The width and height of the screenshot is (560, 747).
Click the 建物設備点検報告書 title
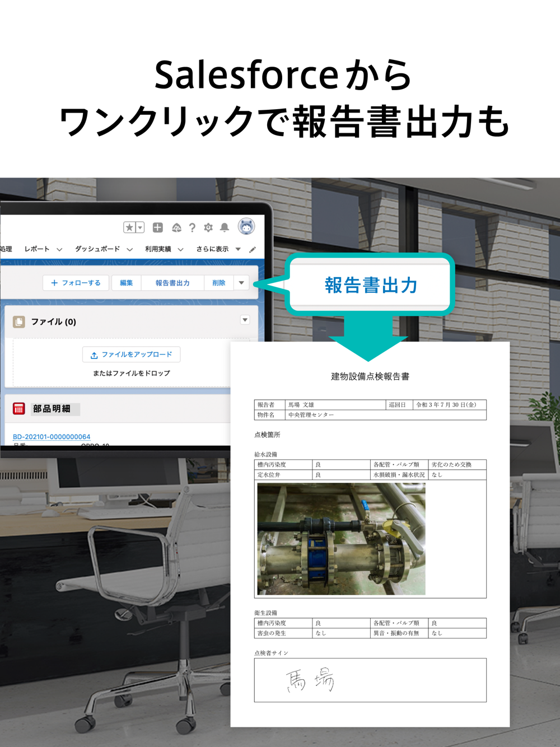pos(370,376)
